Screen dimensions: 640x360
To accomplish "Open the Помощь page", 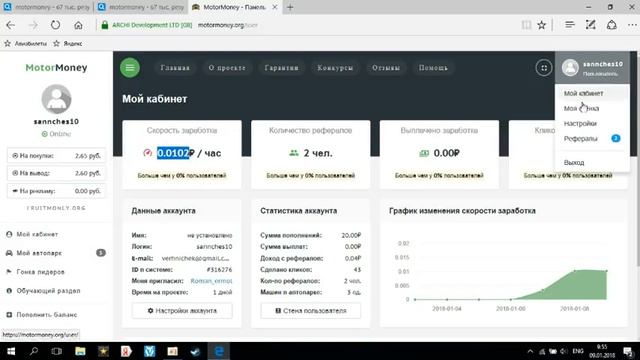I will click(x=433, y=68).
